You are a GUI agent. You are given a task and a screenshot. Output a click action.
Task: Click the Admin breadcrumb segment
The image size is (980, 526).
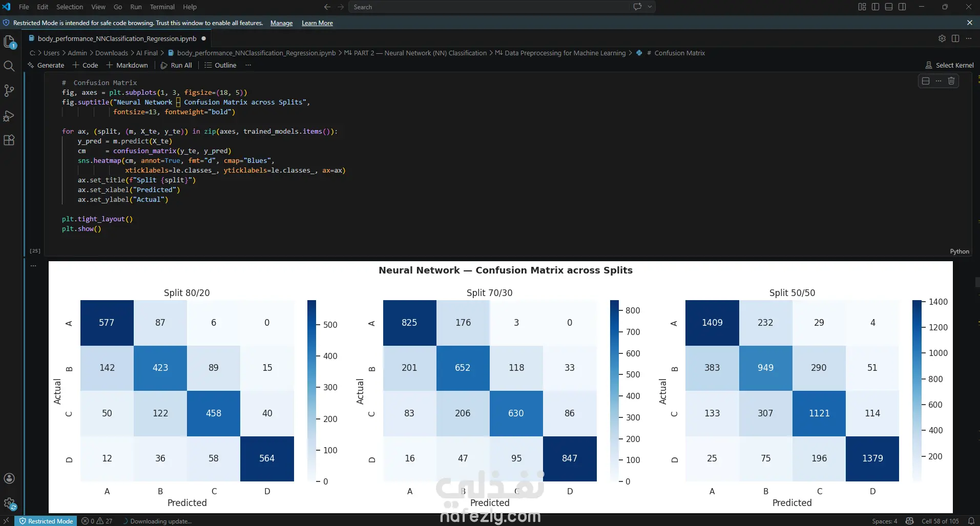77,53
